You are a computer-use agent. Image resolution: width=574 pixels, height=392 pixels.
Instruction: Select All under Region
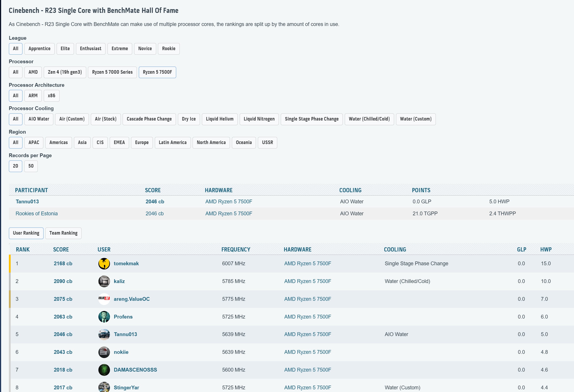pos(16,143)
